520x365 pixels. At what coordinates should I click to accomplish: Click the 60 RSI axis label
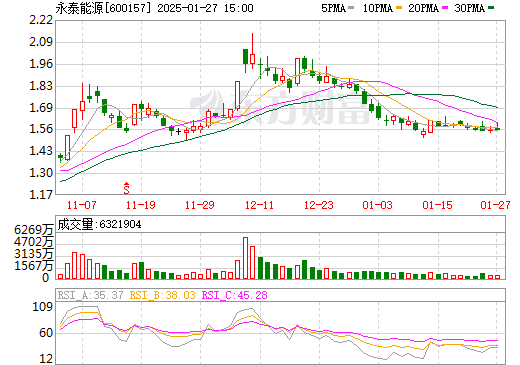point(46,332)
